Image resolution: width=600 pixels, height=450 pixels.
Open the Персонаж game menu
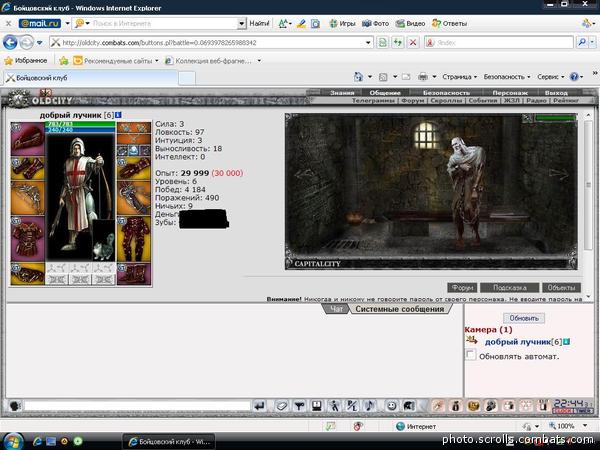click(510, 93)
